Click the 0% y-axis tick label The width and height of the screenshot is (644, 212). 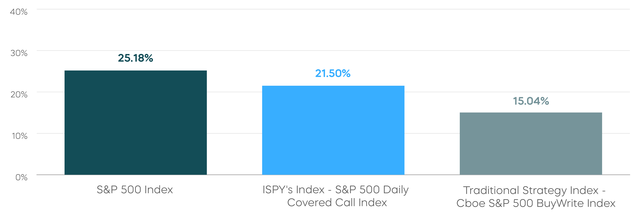21,177
